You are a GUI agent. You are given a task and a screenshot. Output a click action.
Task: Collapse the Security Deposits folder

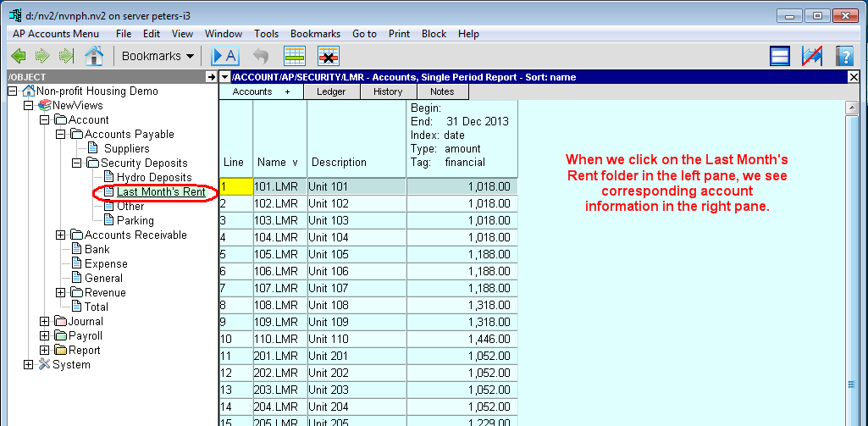tap(77, 163)
